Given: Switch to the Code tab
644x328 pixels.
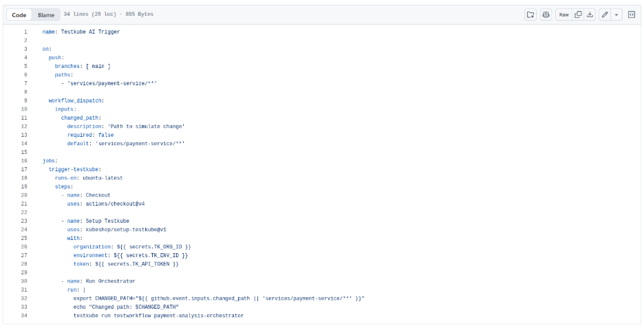Looking at the screenshot, I should pyautogui.click(x=19, y=14).
